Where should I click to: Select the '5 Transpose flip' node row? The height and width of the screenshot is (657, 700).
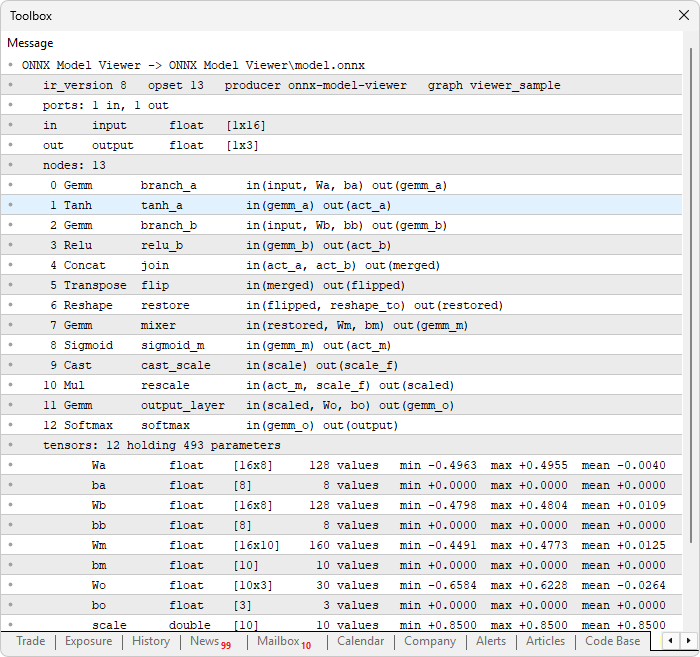click(341, 285)
